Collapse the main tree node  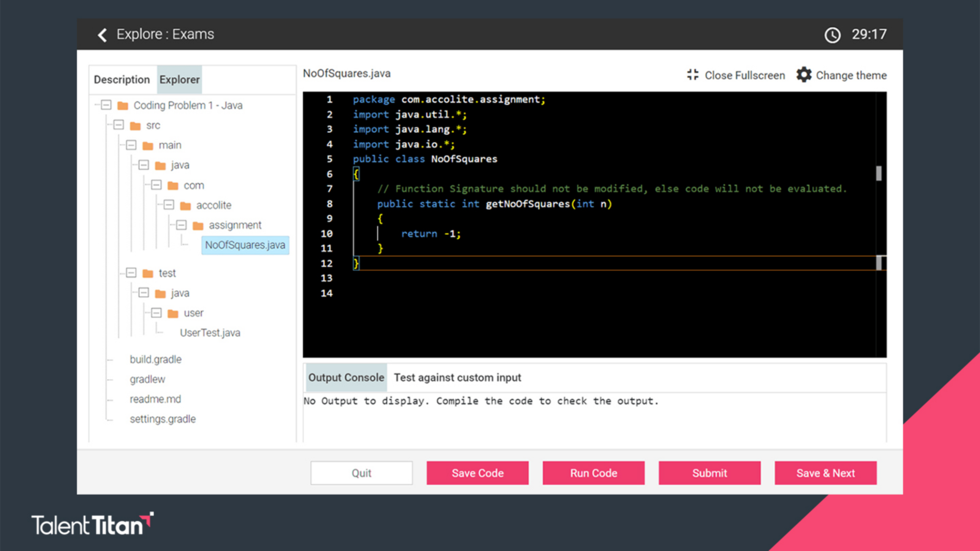pos(131,145)
